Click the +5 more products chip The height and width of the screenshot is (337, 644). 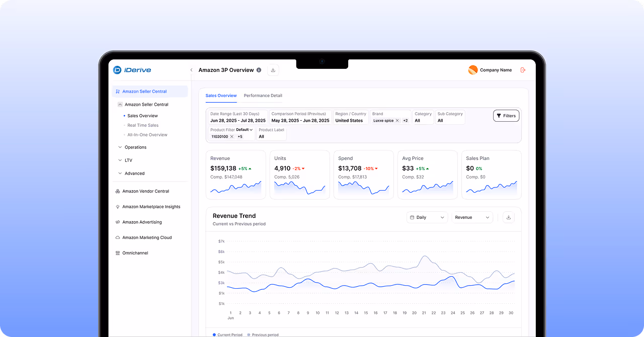tap(240, 137)
